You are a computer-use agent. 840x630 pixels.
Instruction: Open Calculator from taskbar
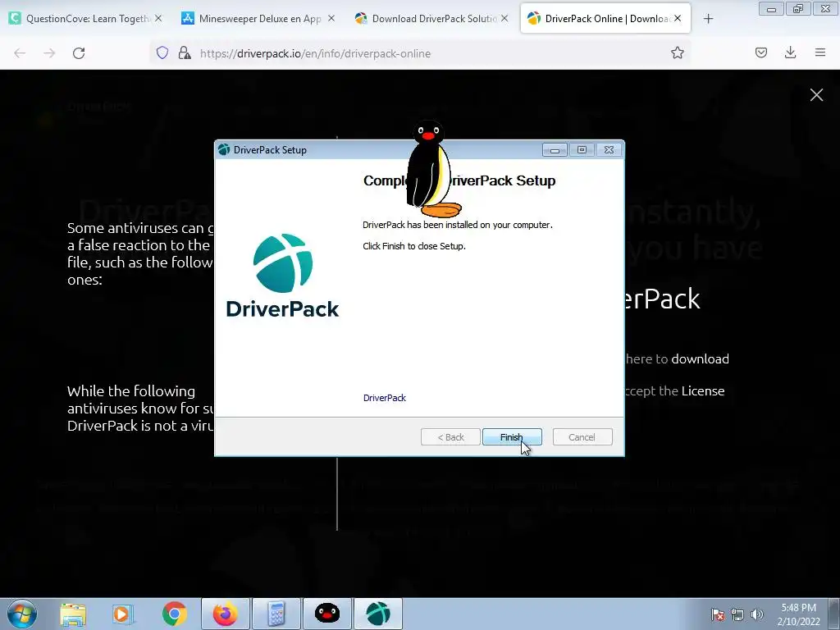coord(276,614)
